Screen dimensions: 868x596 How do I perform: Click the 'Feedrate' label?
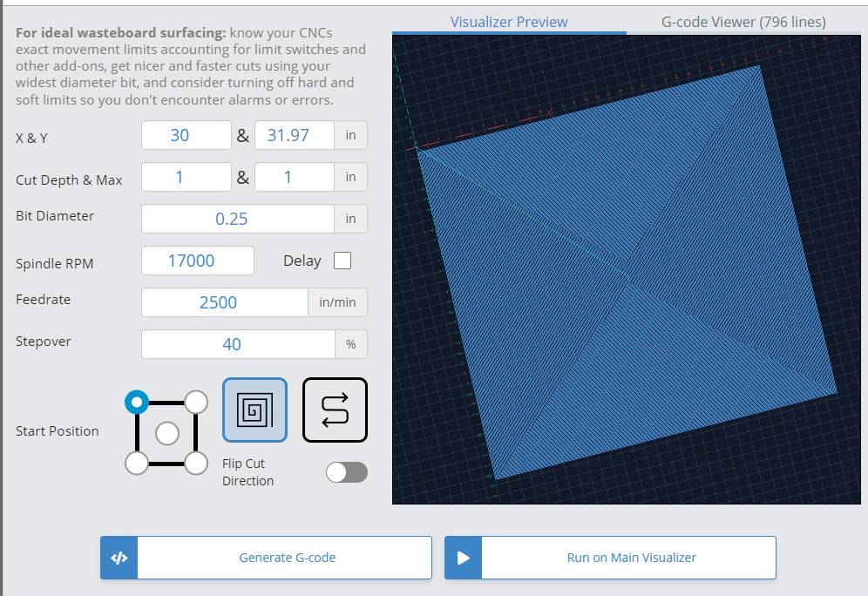pos(44,300)
